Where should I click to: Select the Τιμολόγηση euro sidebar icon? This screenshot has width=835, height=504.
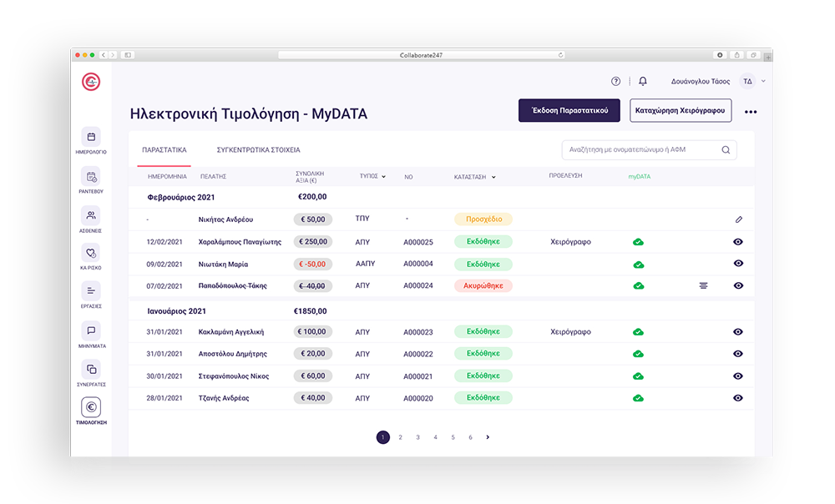[x=91, y=407]
